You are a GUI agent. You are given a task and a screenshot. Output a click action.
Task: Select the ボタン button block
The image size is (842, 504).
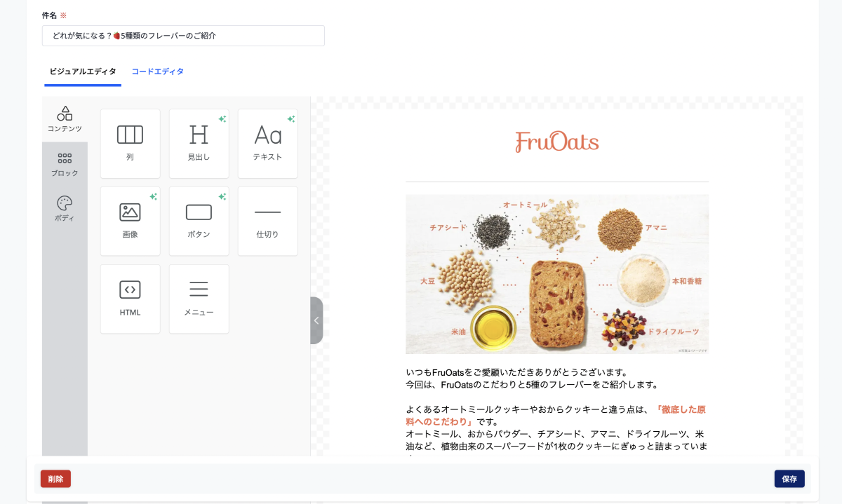pyautogui.click(x=199, y=221)
